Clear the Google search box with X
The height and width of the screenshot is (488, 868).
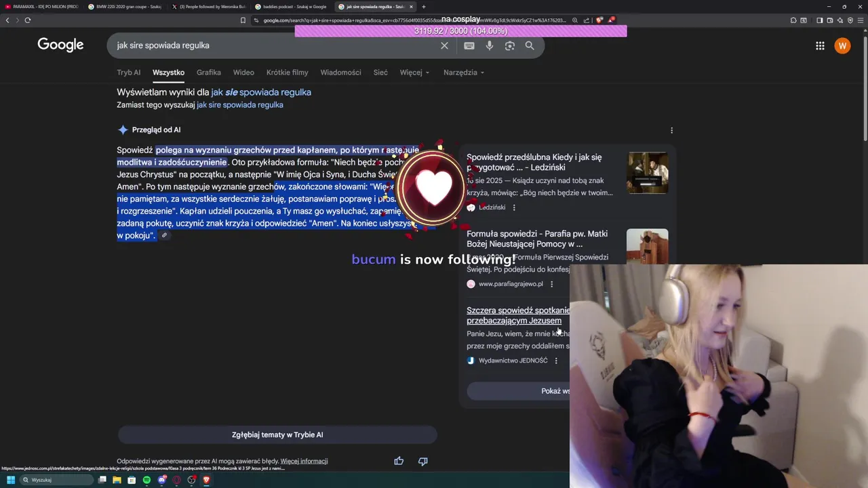[x=444, y=45]
